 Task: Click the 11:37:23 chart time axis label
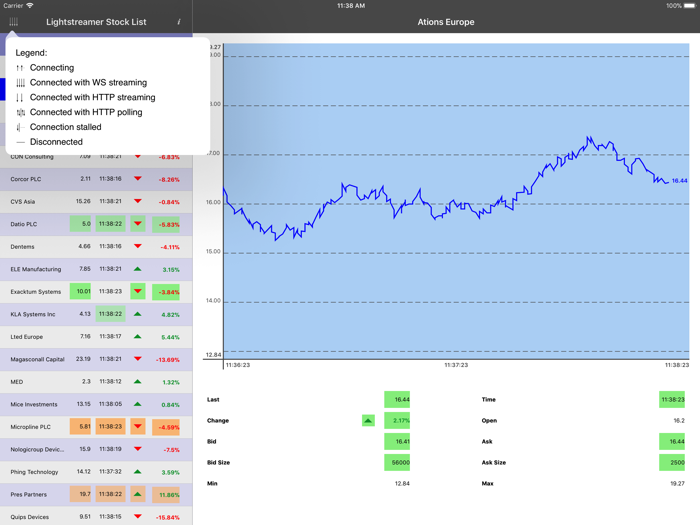click(x=456, y=365)
